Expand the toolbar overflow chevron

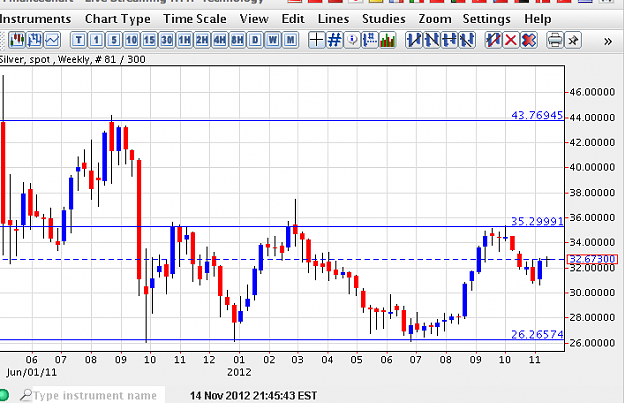pyautogui.click(x=608, y=41)
